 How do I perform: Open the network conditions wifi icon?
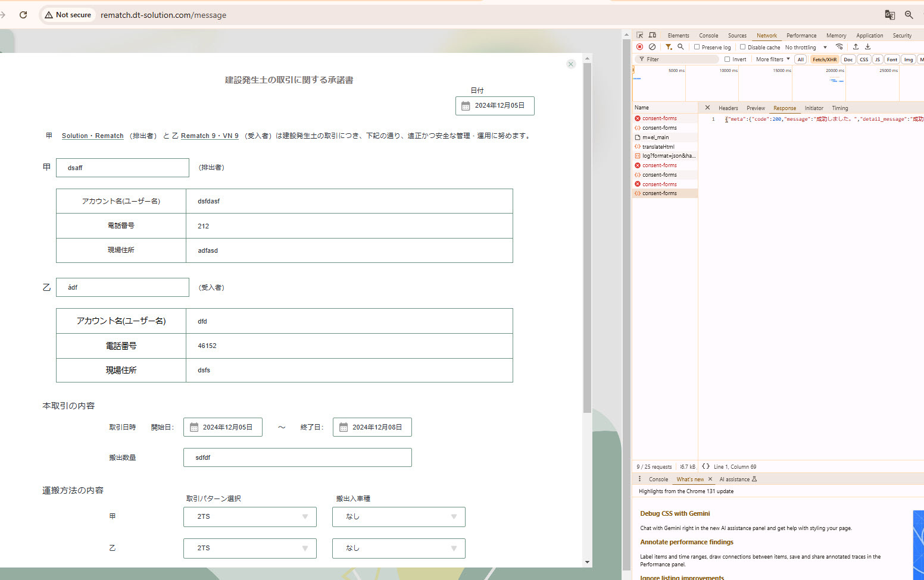[x=839, y=47]
